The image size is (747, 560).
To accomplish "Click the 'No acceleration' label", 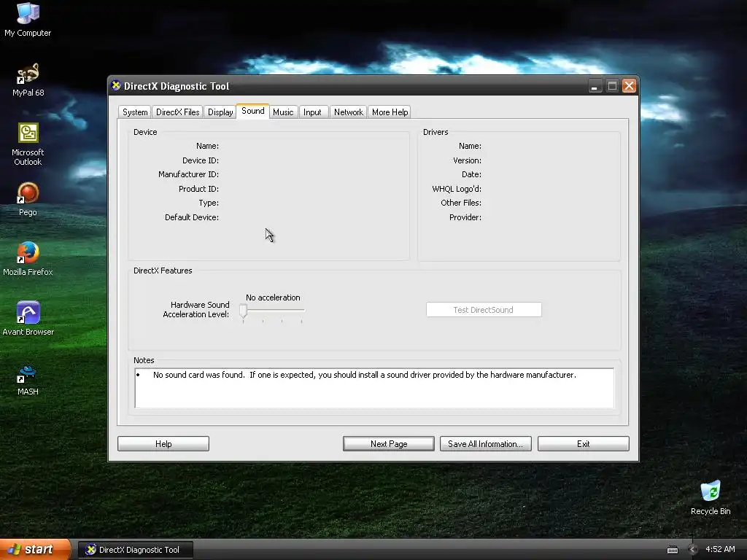I will pyautogui.click(x=273, y=297).
